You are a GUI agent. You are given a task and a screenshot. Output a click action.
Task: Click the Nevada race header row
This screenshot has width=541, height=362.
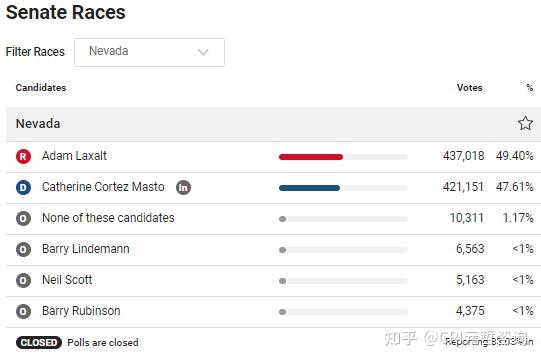[274, 124]
